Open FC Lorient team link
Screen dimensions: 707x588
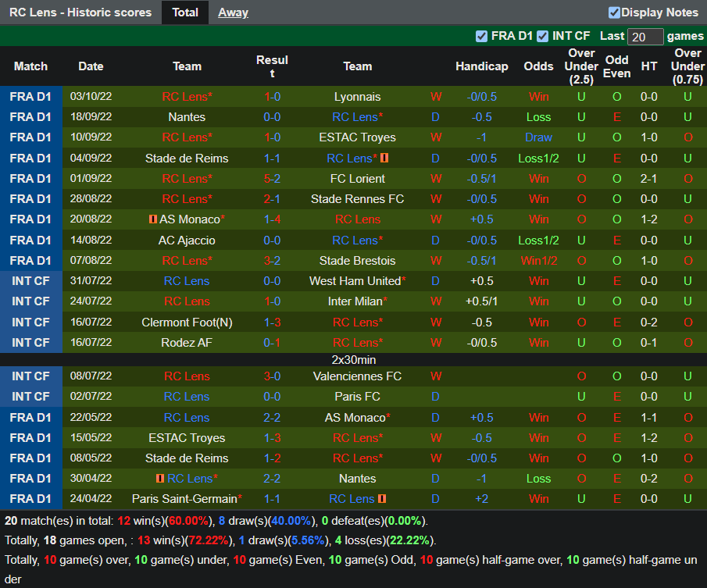click(357, 179)
